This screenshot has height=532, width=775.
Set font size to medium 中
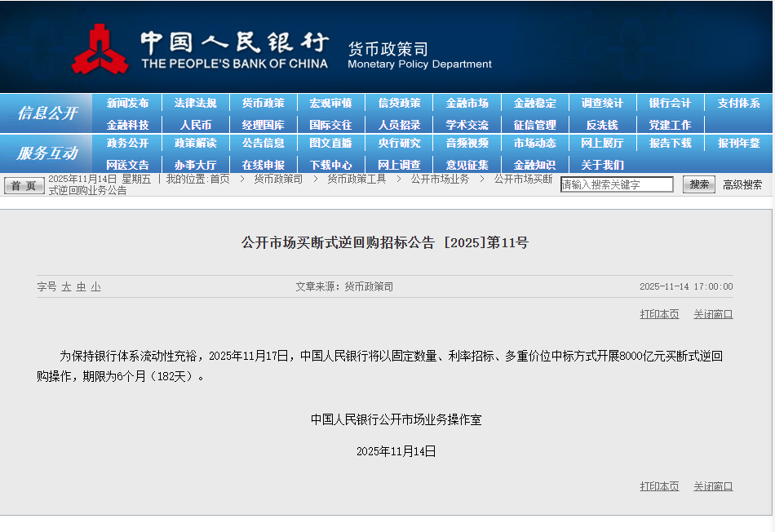coord(81,287)
